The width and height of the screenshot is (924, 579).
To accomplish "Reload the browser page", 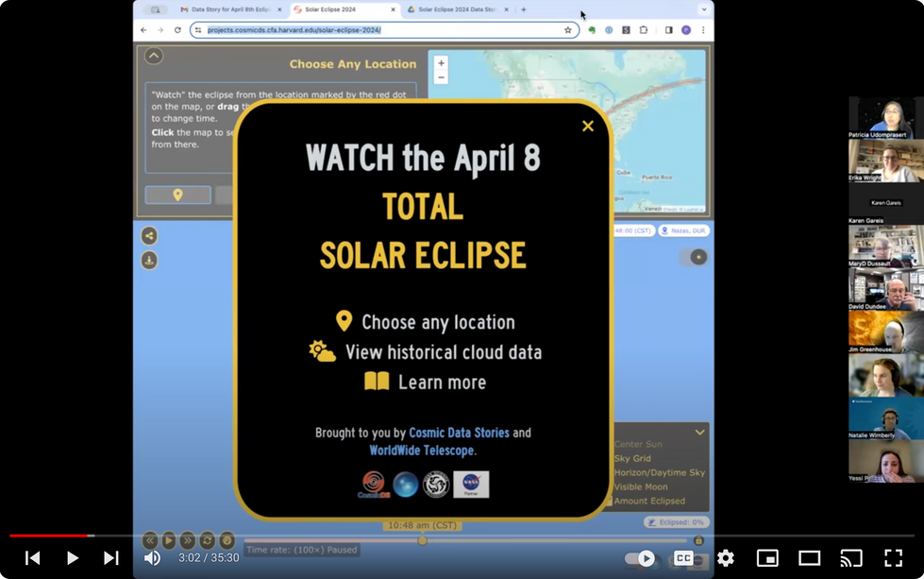I will [x=177, y=29].
